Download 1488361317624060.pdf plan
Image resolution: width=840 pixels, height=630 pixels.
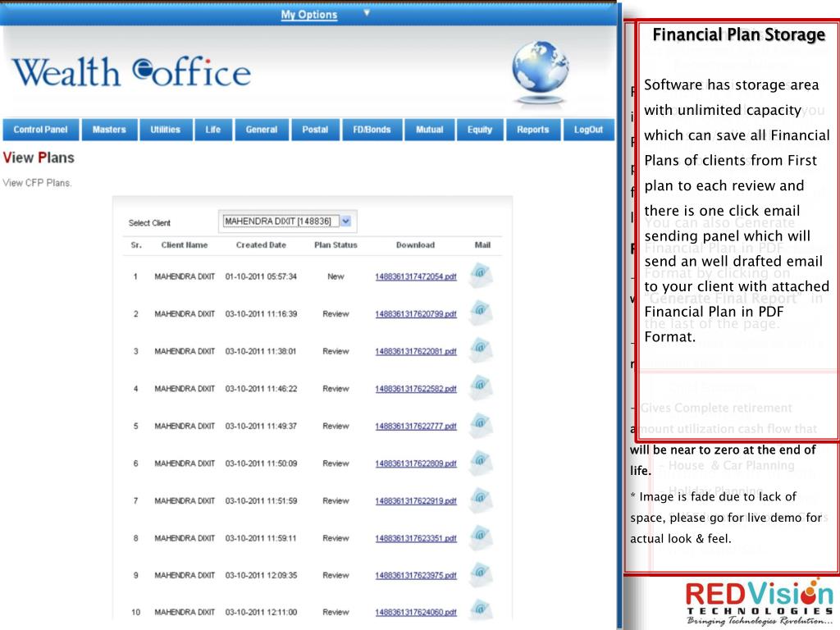point(416,612)
